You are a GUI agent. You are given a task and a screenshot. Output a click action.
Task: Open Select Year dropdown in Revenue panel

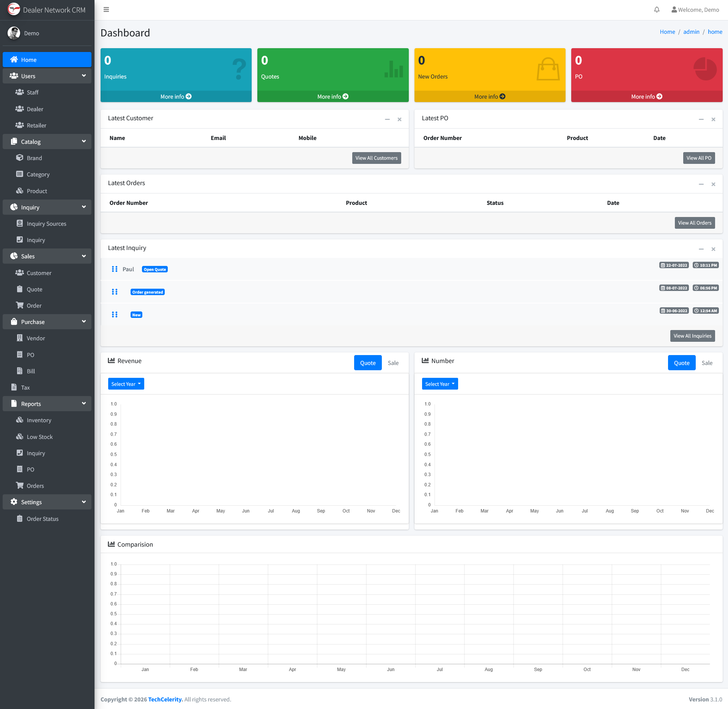click(x=126, y=384)
